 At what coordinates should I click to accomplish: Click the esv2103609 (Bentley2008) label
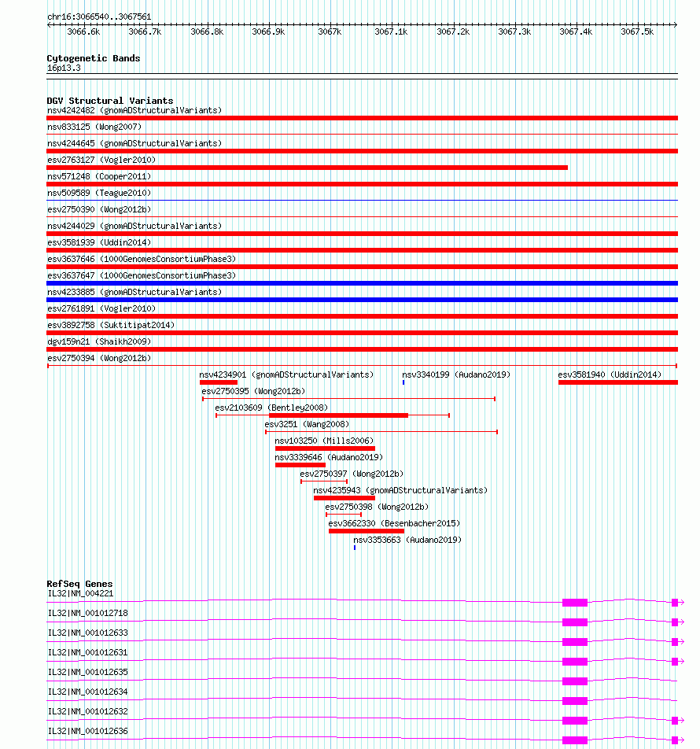271,408
